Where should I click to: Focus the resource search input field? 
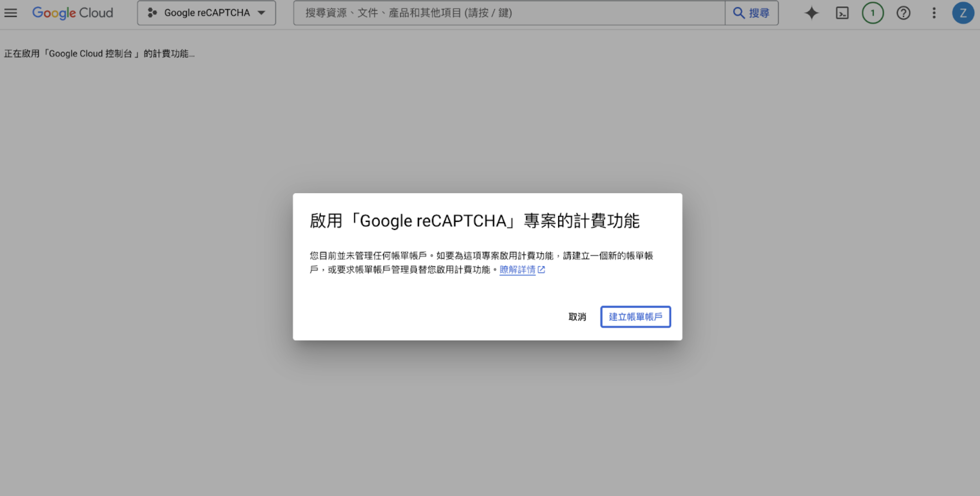coord(509,13)
